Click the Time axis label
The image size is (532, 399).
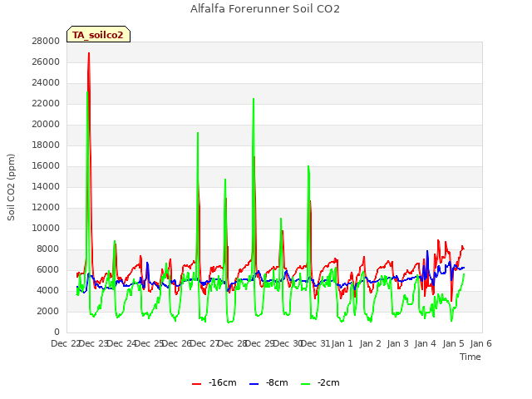click(470, 357)
